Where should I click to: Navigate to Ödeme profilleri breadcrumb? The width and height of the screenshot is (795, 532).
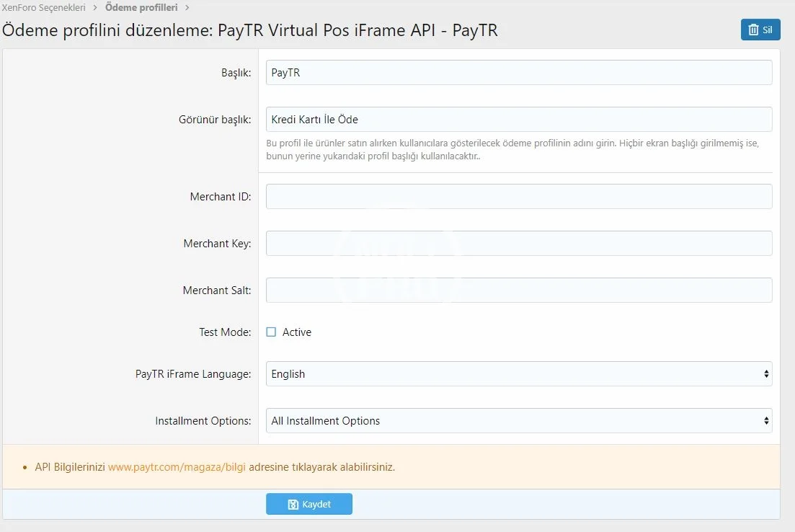(141, 8)
